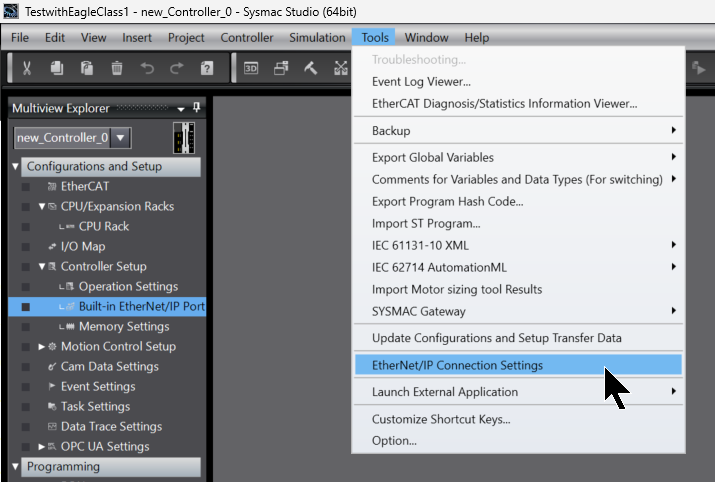Click the Undo arrow icon

point(147,68)
